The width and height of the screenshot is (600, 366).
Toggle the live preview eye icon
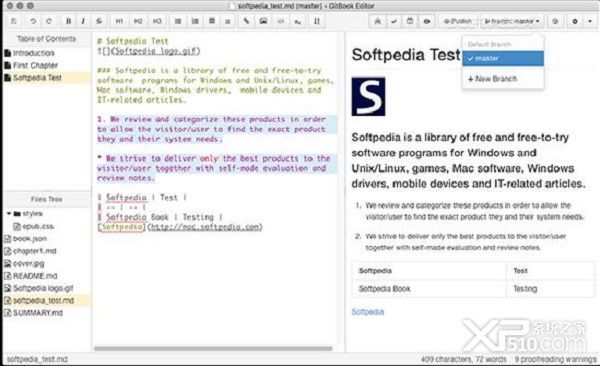[427, 21]
